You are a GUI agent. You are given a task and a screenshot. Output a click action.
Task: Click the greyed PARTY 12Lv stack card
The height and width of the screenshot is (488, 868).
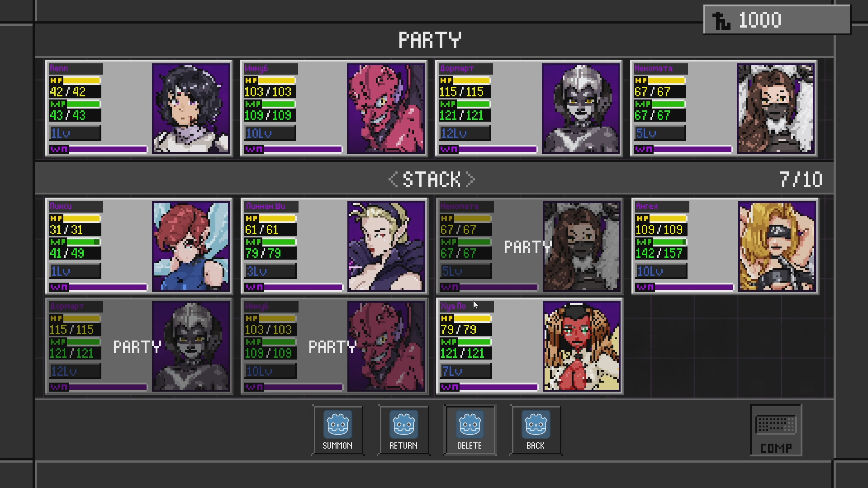coord(139,346)
